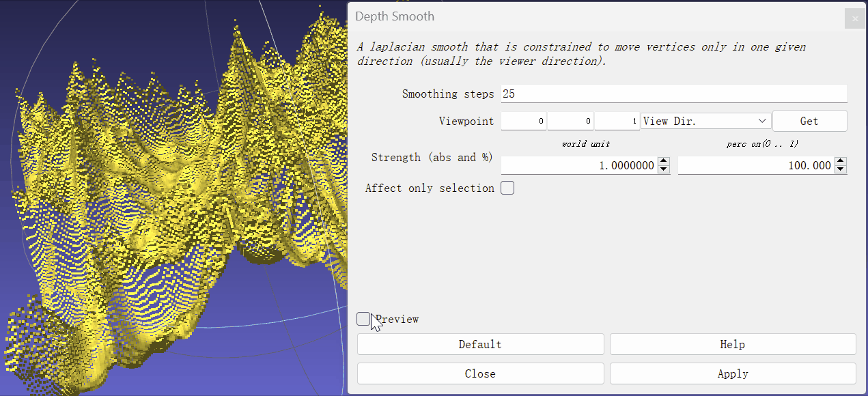This screenshot has width=868, height=396.
Task: Click the Smoothing steps input field
Action: point(674,94)
